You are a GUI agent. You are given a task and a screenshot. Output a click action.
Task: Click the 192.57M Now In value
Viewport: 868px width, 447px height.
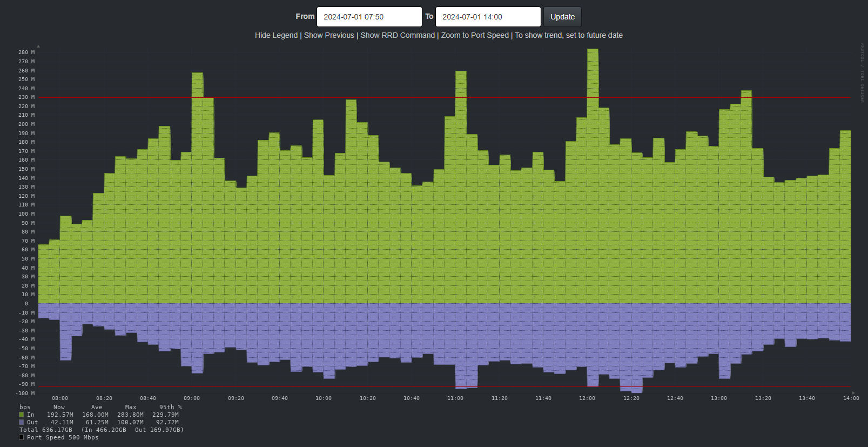tap(60, 415)
